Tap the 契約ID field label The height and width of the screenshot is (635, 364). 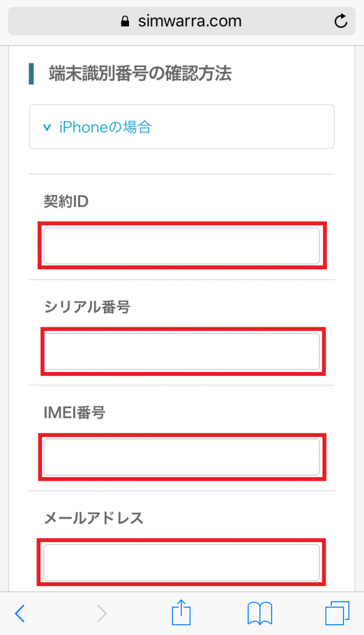pyautogui.click(x=66, y=202)
